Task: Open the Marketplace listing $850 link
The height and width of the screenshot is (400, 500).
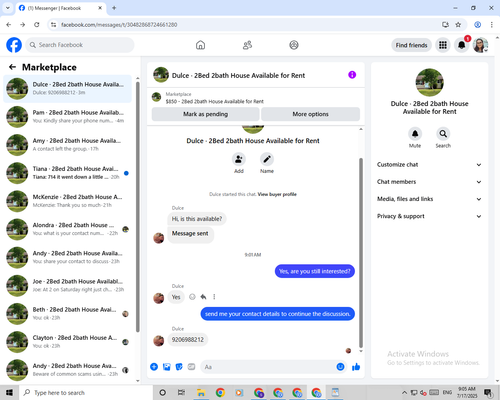Action: coord(214,101)
